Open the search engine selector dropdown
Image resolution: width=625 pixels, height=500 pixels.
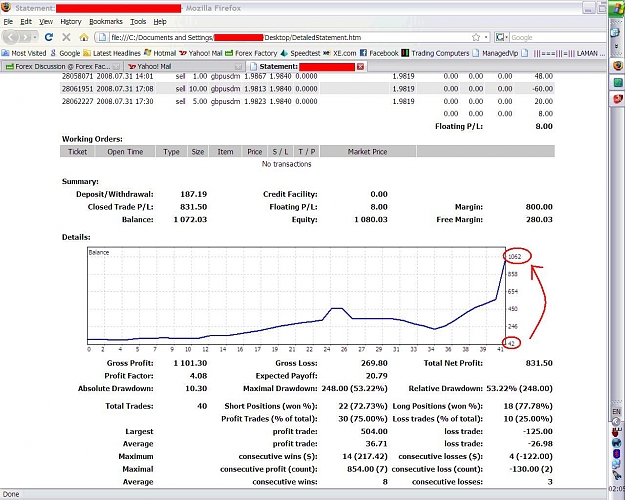click(x=501, y=37)
